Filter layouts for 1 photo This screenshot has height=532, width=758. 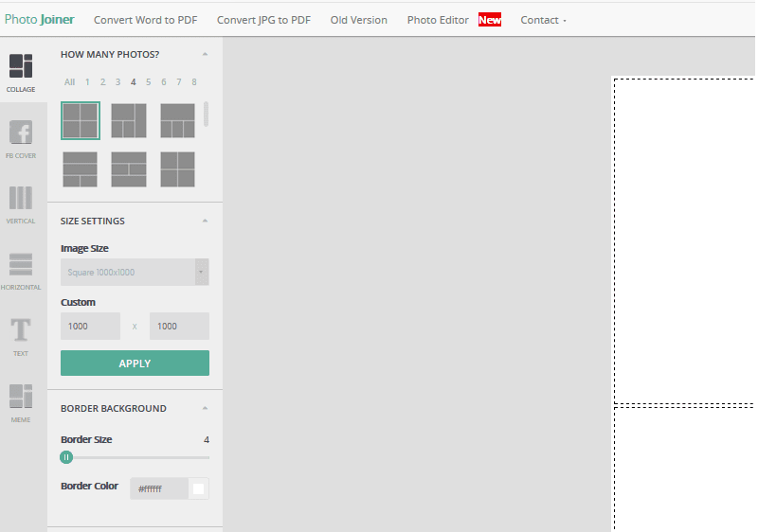[87, 82]
